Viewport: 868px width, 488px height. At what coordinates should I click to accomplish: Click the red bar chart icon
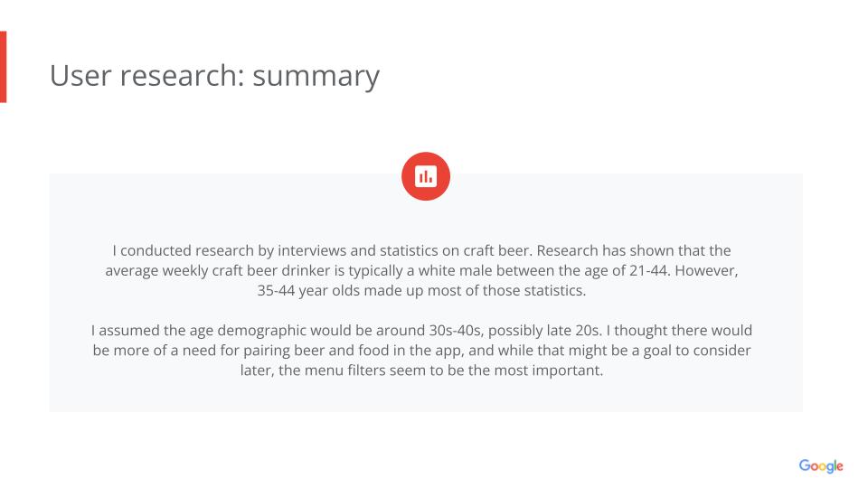pyautogui.click(x=425, y=176)
